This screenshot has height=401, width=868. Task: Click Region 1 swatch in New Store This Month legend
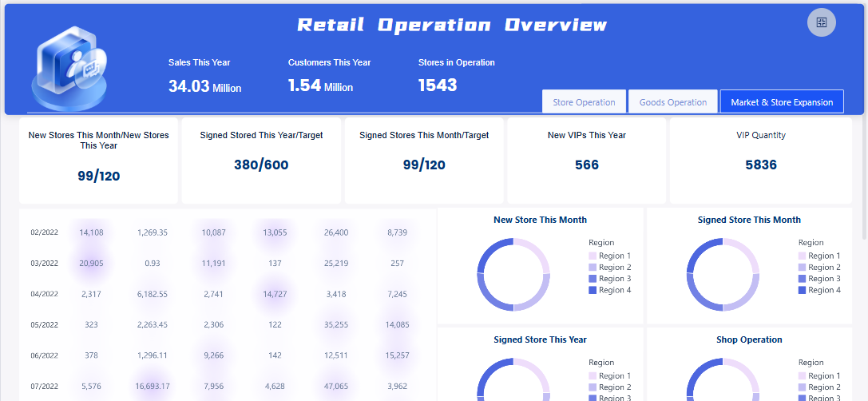click(x=593, y=256)
